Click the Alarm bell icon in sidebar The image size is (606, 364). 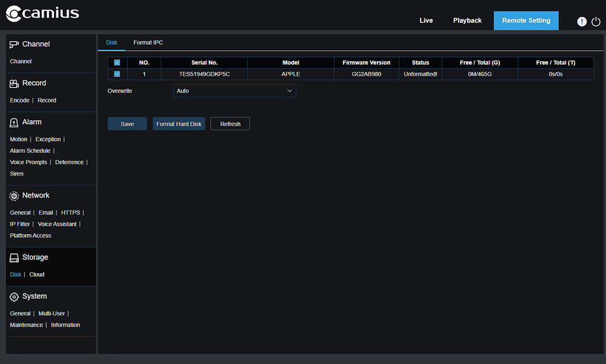tap(14, 122)
